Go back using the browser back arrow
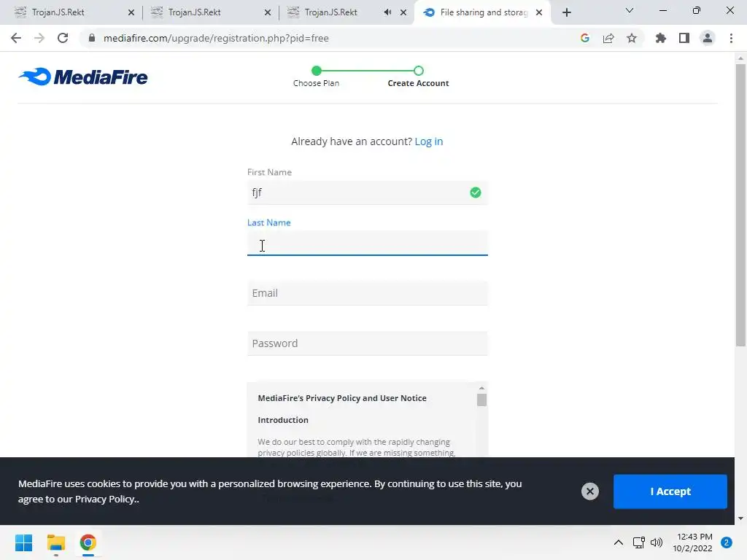 click(x=16, y=38)
